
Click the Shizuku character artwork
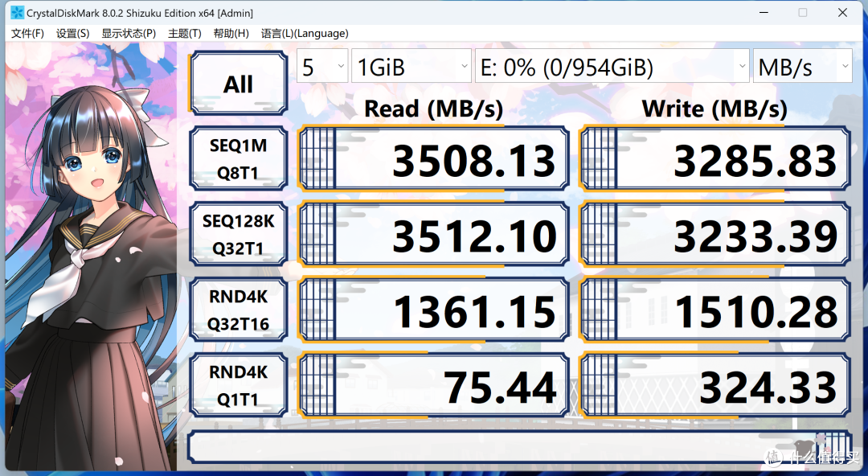click(x=92, y=256)
